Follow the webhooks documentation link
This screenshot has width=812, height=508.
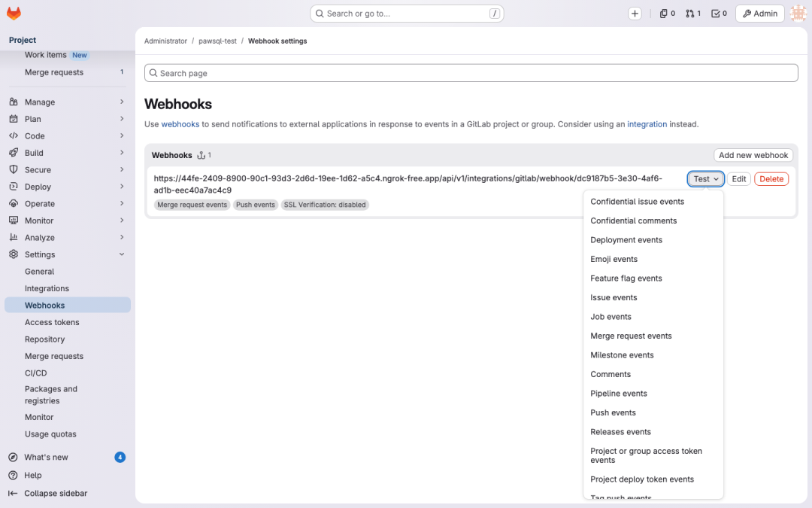[180, 124]
